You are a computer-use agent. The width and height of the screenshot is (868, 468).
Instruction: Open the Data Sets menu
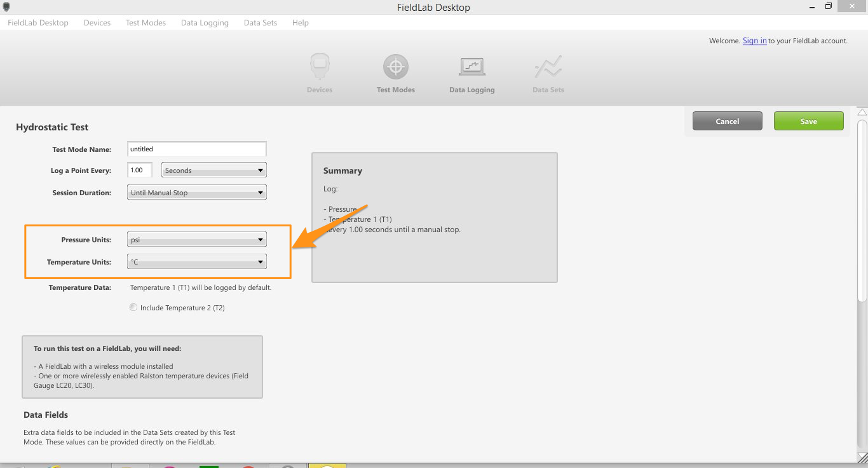tap(261, 23)
